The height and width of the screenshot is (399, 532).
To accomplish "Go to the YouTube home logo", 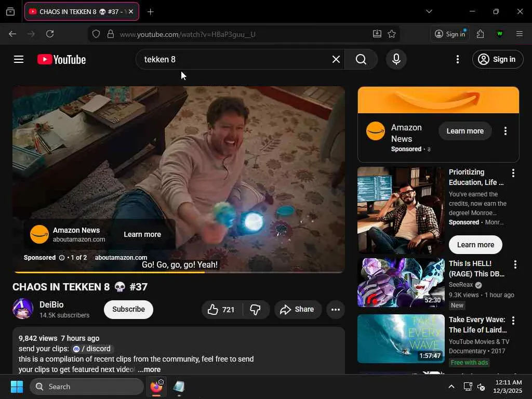I will click(x=61, y=59).
